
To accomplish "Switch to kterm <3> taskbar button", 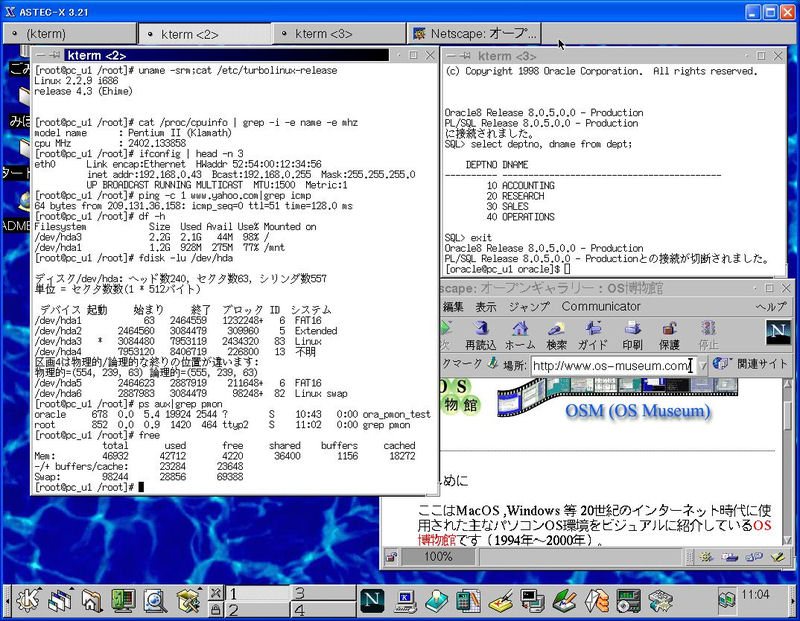I will 339,34.
